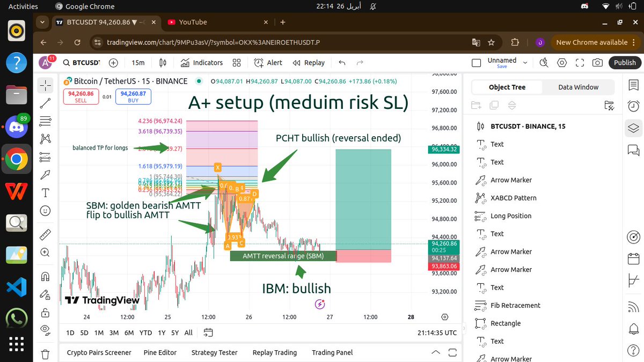Hide all drawings with the eye icon
Image resolution: width=644 pixels, height=362 pixels.
pos(46,330)
